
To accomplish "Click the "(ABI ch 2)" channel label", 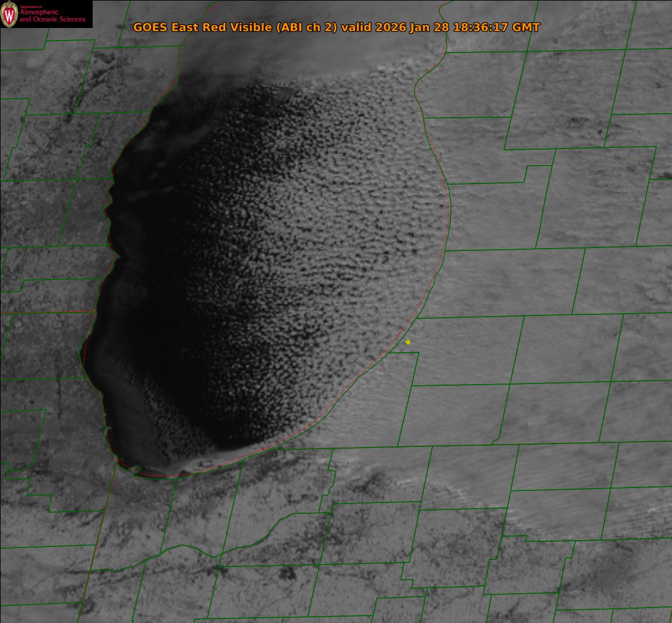I will click(307, 27).
